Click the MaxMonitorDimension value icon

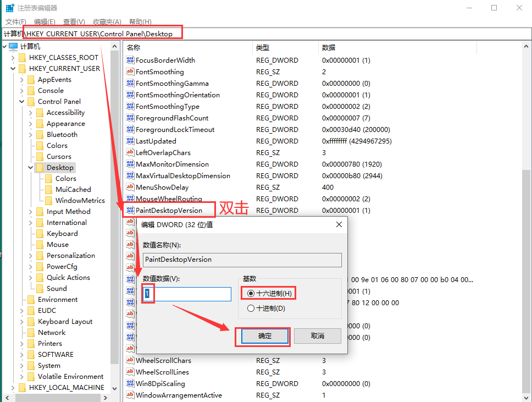tap(130, 164)
